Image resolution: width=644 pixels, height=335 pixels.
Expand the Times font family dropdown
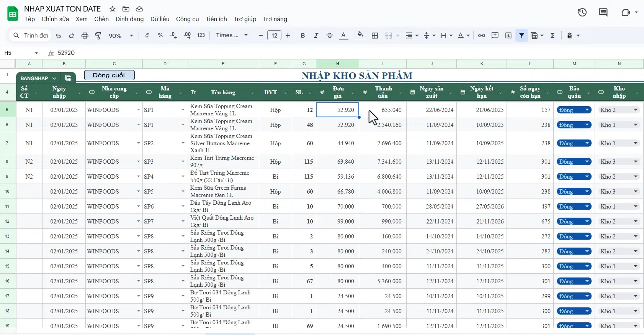232,36
